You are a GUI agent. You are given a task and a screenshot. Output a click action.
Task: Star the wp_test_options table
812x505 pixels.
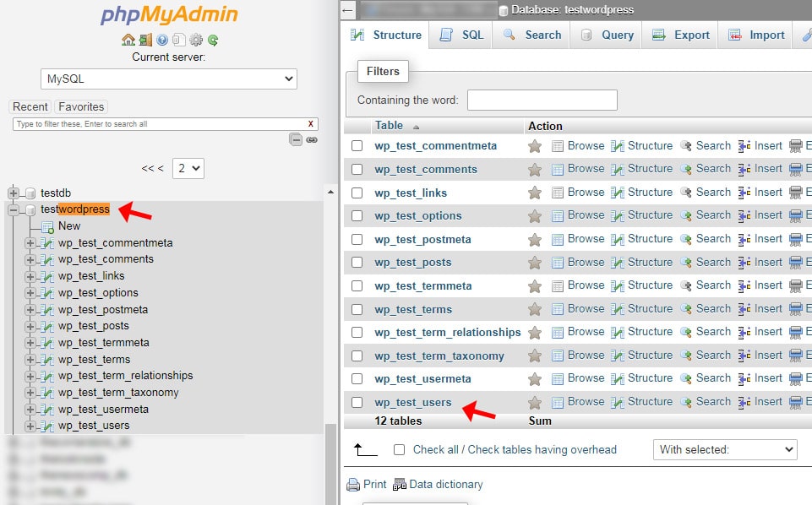(535, 216)
